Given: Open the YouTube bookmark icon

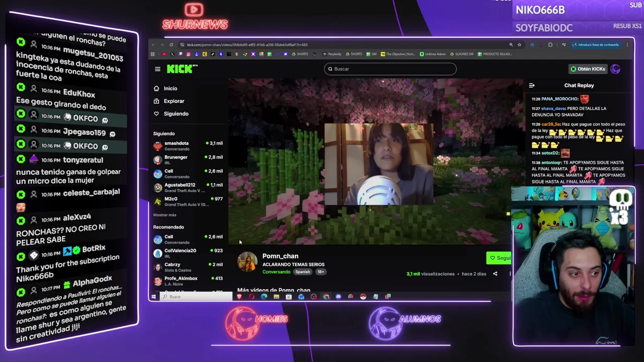Looking at the screenshot, I should (164, 54).
